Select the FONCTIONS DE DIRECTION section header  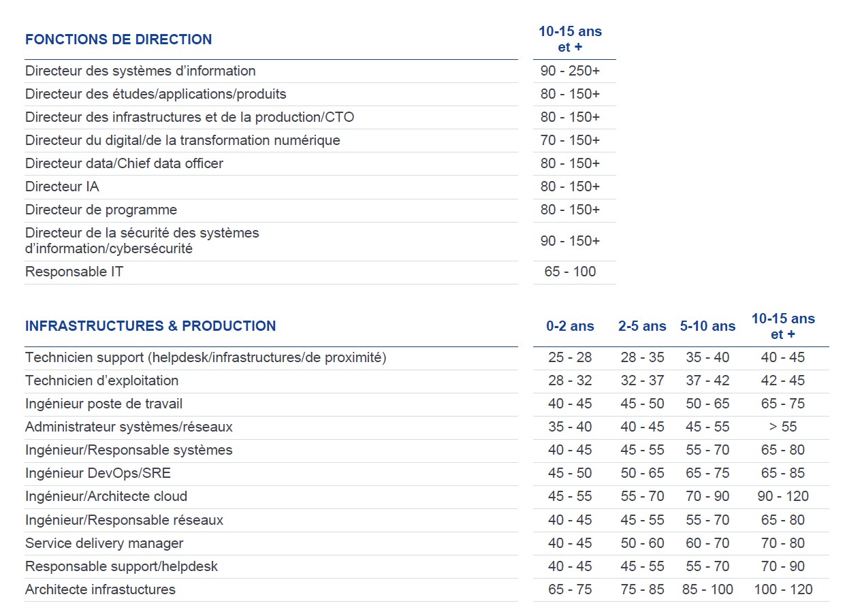[x=118, y=39]
